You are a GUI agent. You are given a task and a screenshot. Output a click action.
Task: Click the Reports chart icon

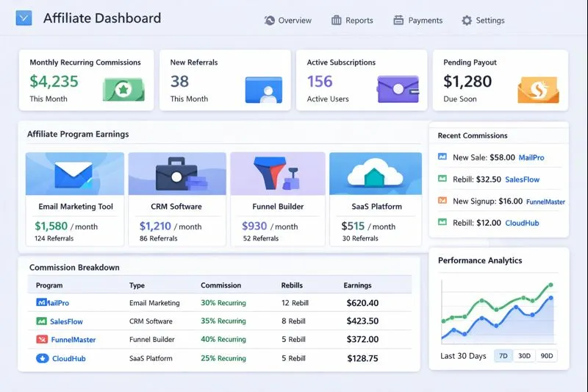(x=337, y=21)
